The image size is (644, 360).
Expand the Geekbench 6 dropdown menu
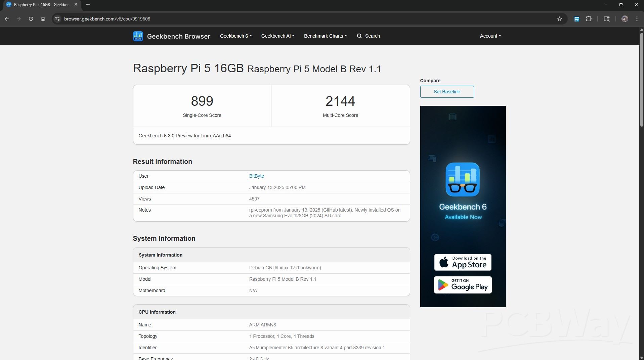pos(235,36)
